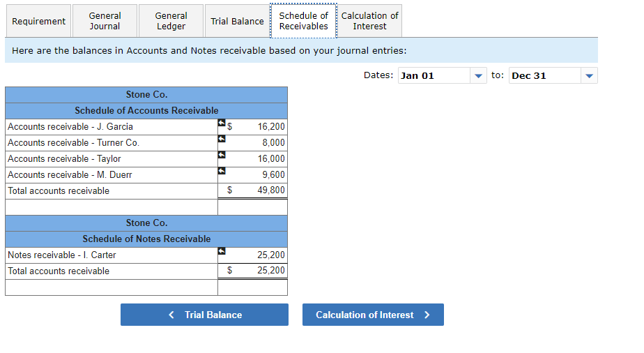Click the 8,000 amount cell
This screenshot has height=353, width=644.
tap(252, 142)
